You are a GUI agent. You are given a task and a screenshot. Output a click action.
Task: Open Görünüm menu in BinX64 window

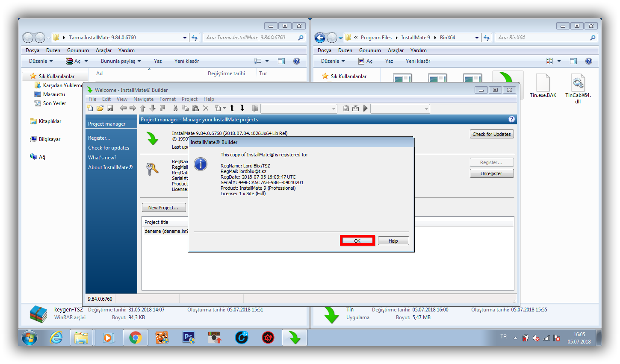click(370, 50)
